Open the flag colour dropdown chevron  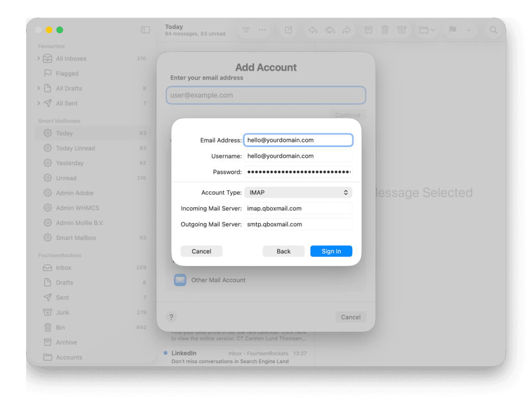click(469, 30)
